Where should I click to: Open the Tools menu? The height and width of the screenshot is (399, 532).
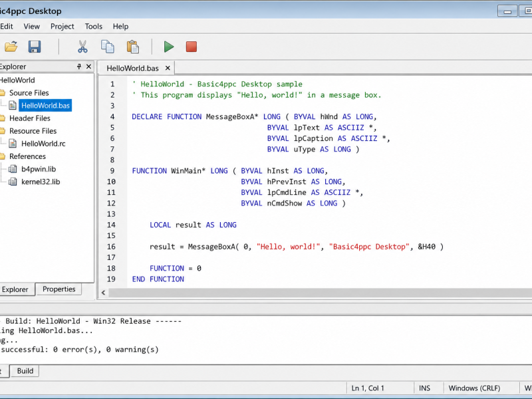tap(93, 27)
